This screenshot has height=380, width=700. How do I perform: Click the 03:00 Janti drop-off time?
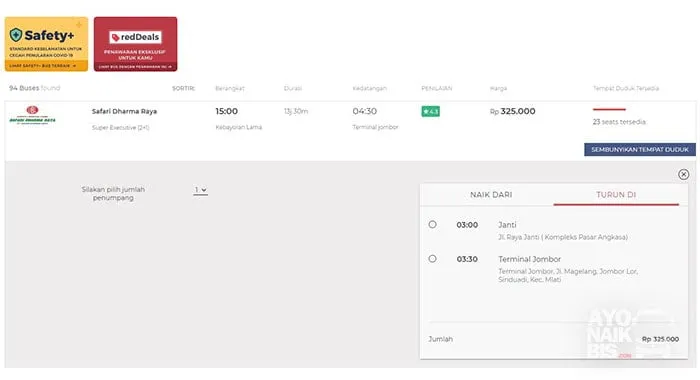467,225
